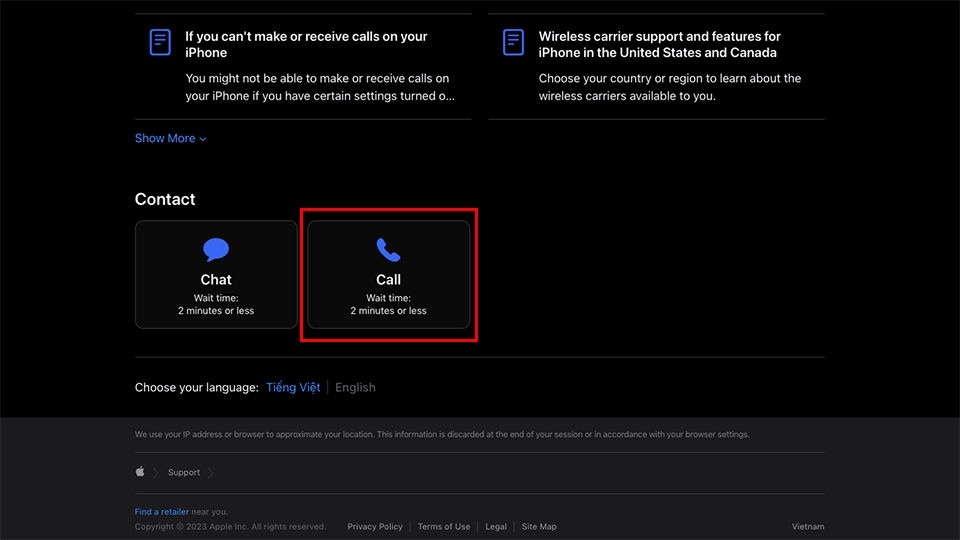The height and width of the screenshot is (540, 960).
Task: Click the text "Choose your country or region to learn"
Action: [x=670, y=87]
